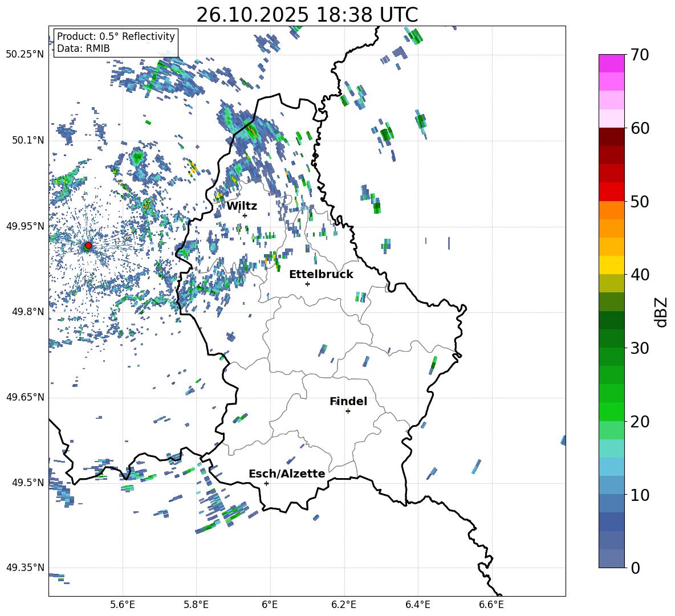The image size is (675, 616).
Task: Click the 6.4°E longitude label
Action: tap(417, 605)
